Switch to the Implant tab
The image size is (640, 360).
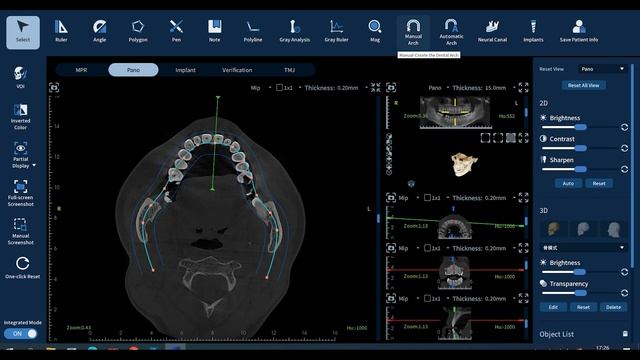pyautogui.click(x=185, y=70)
